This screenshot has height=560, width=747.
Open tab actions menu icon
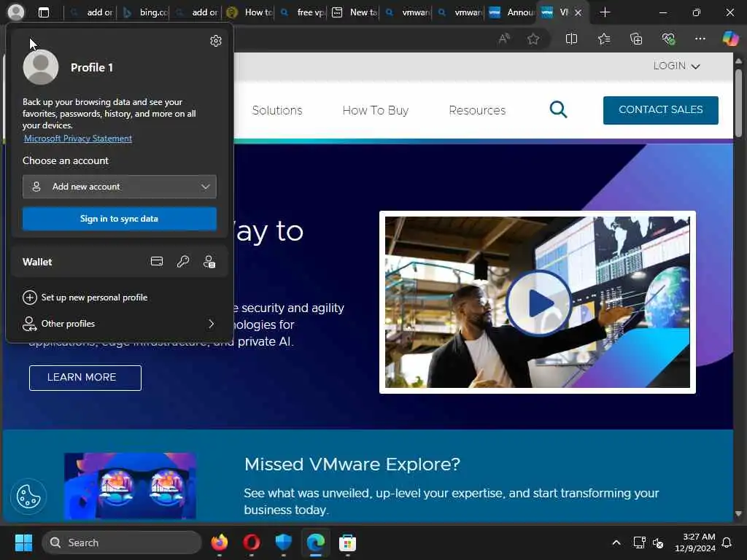44,12
